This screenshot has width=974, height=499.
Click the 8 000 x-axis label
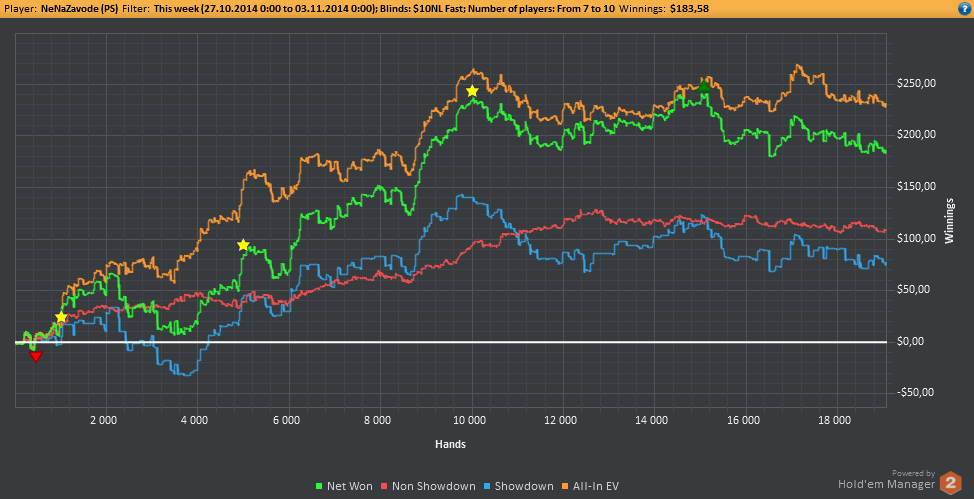[x=379, y=421]
